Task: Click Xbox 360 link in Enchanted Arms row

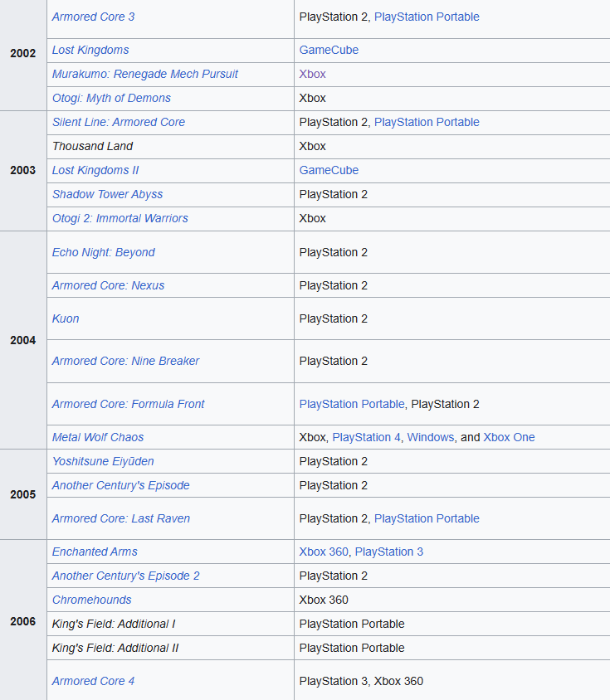Action: [x=324, y=552]
